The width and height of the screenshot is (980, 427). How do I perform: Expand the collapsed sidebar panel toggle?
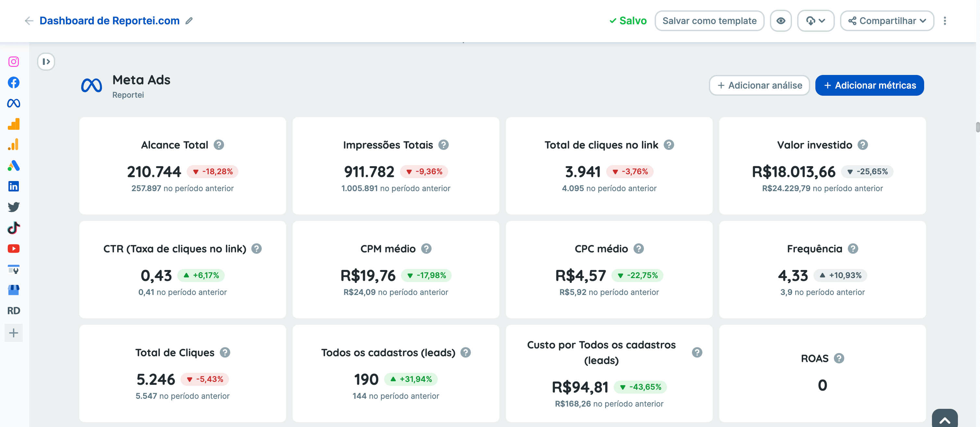46,62
